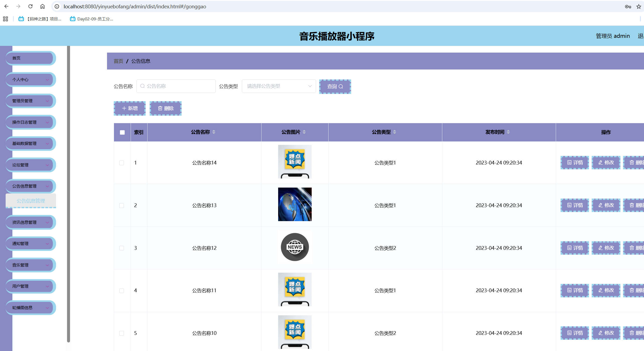The image size is (644, 351).
Task: Click the pencil icon on row 2's 修改 button
Action: pyautogui.click(x=600, y=205)
